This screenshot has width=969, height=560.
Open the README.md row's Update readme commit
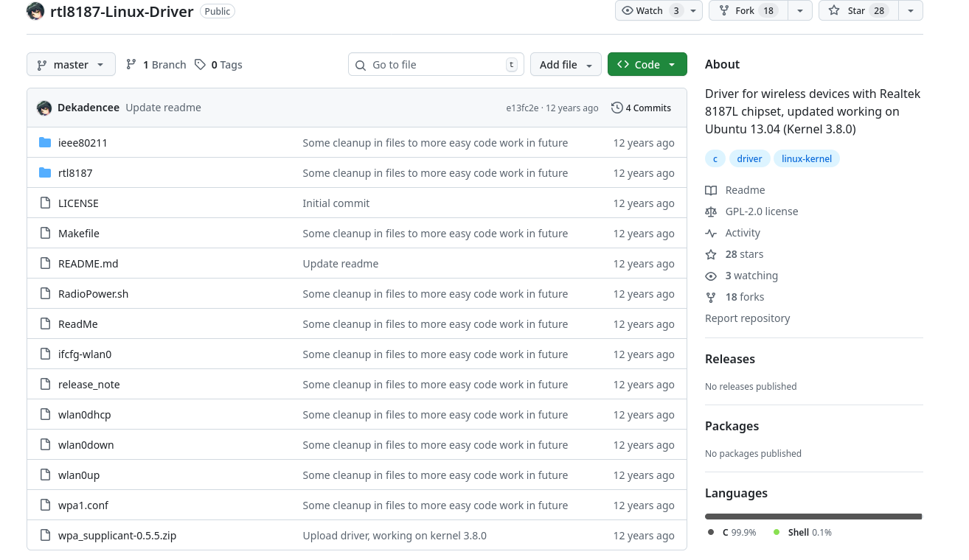tap(341, 264)
